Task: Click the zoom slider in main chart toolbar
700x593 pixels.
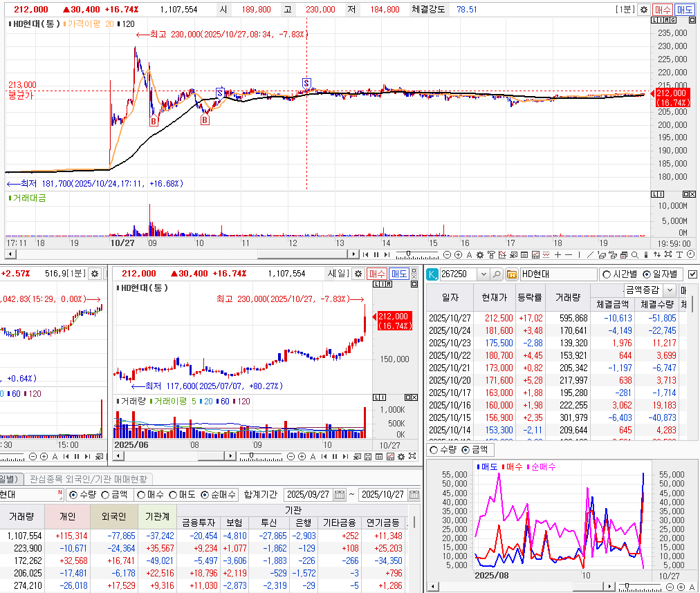Action: point(417,255)
